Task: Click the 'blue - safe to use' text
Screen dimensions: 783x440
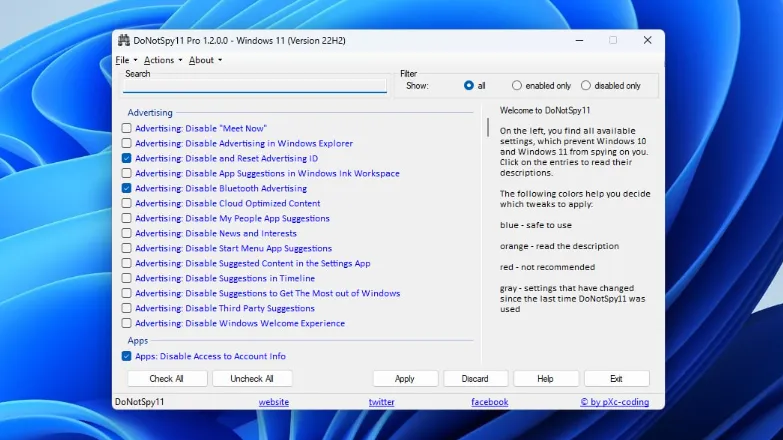Action: 536,225
